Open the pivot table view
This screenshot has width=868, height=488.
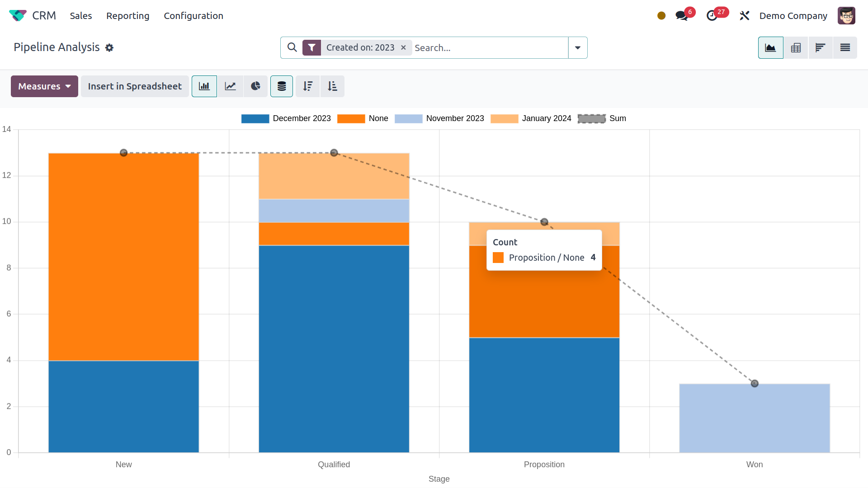pos(796,47)
